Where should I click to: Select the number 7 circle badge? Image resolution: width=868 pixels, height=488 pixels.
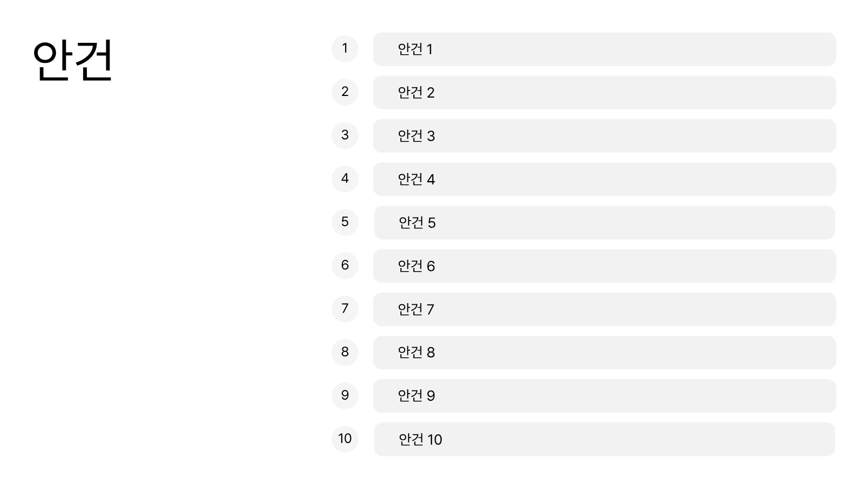click(345, 309)
